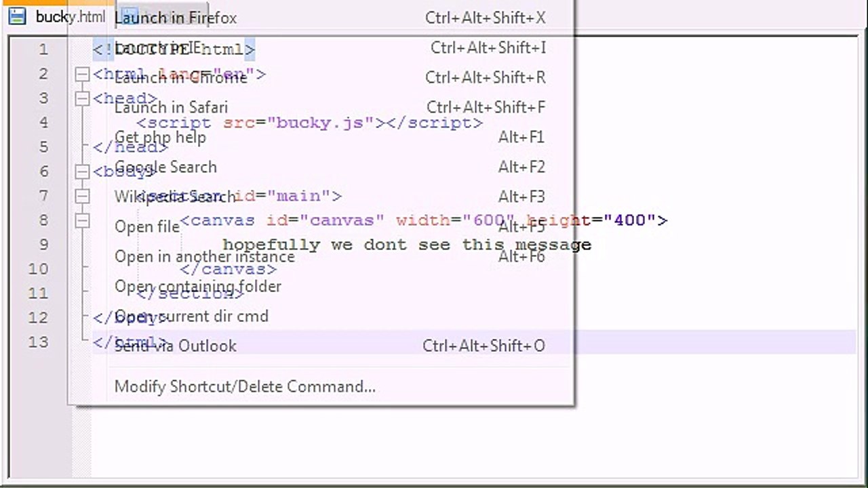The image size is (868, 488).
Task: Collapse the canvas fold on line 8
Action: click(x=82, y=220)
